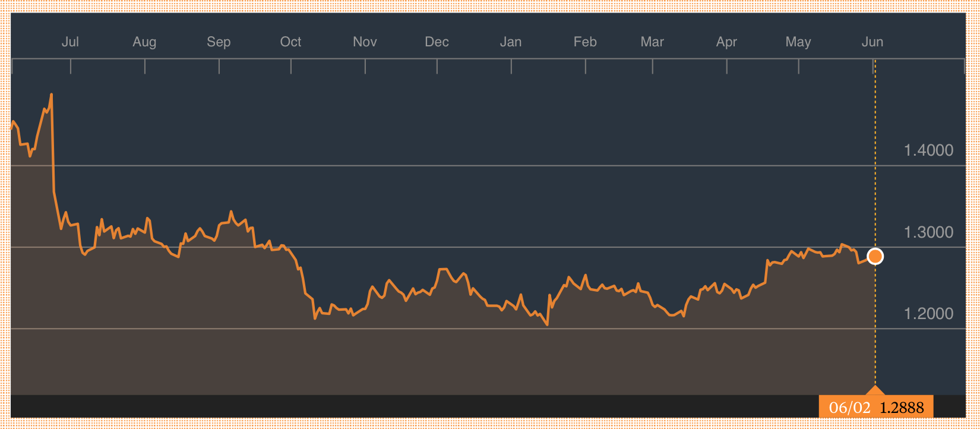Click the 1.3000 price axis label

[x=928, y=232]
